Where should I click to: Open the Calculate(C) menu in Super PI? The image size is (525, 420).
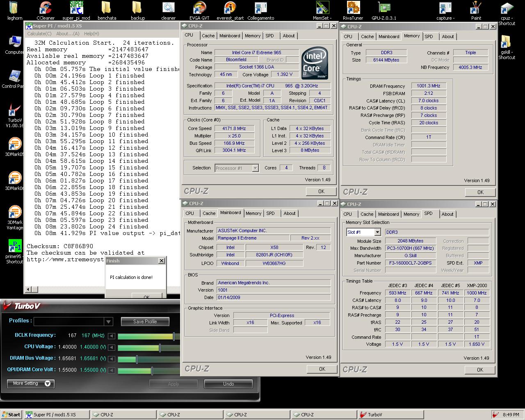39,34
